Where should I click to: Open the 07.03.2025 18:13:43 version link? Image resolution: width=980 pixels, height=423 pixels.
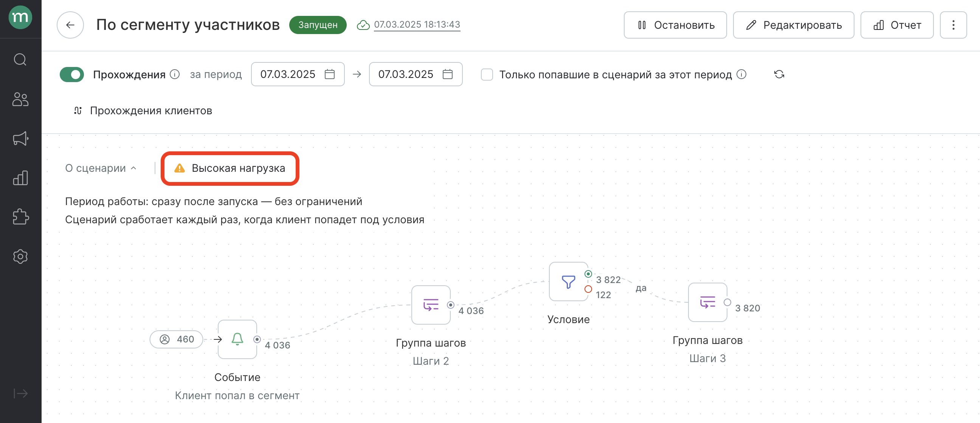coord(417,24)
